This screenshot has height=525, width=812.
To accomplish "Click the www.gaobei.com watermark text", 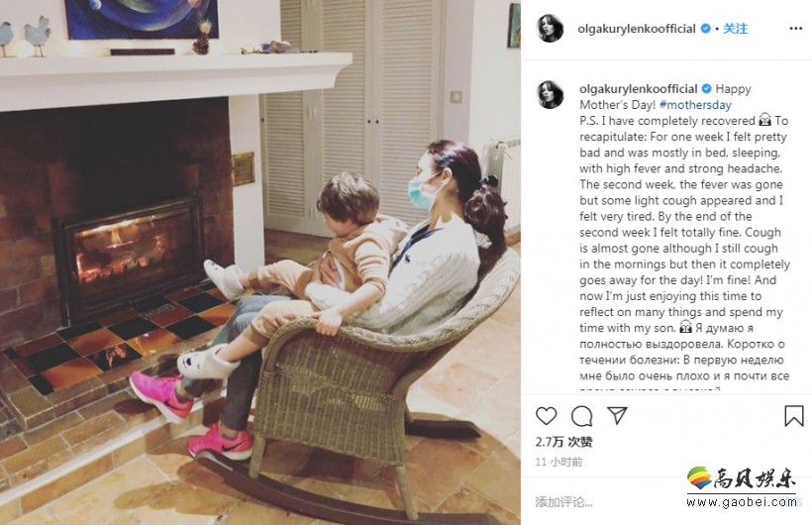I will point(742,501).
